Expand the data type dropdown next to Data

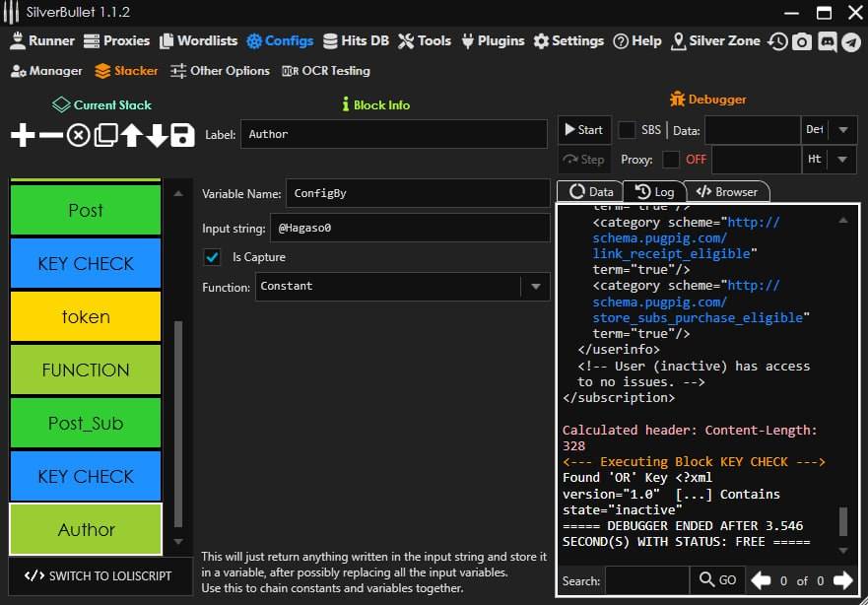click(x=842, y=130)
